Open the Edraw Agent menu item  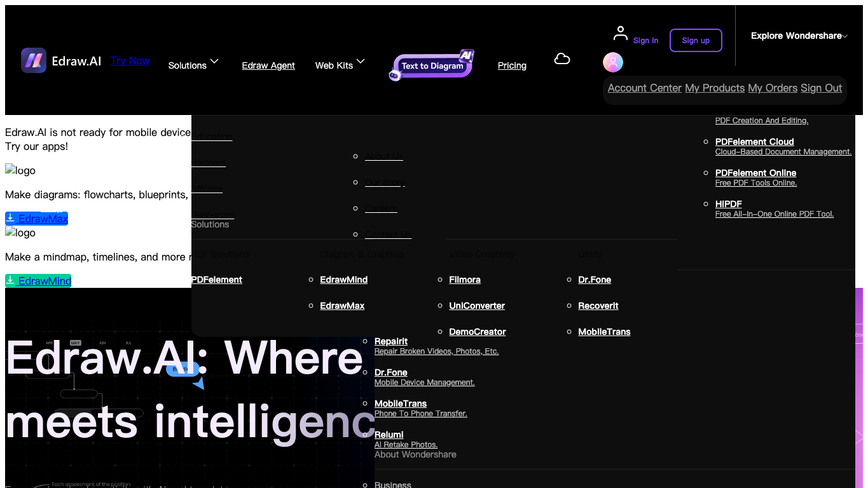tap(268, 65)
